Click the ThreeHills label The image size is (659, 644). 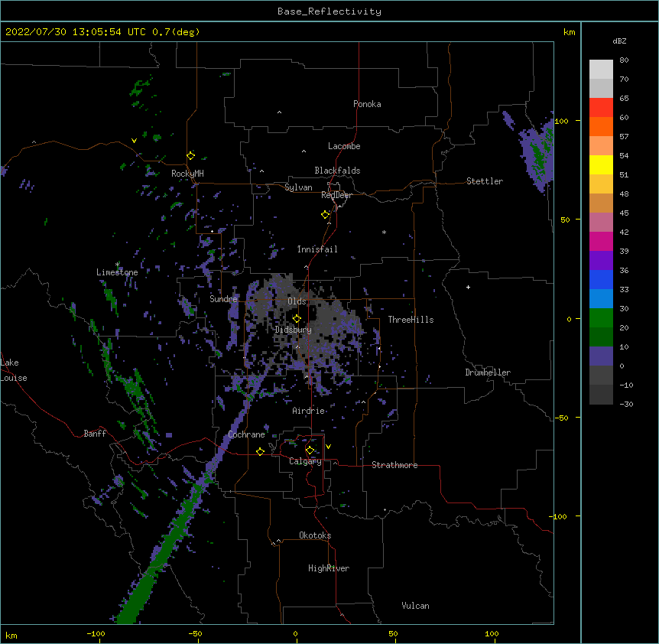tap(411, 320)
